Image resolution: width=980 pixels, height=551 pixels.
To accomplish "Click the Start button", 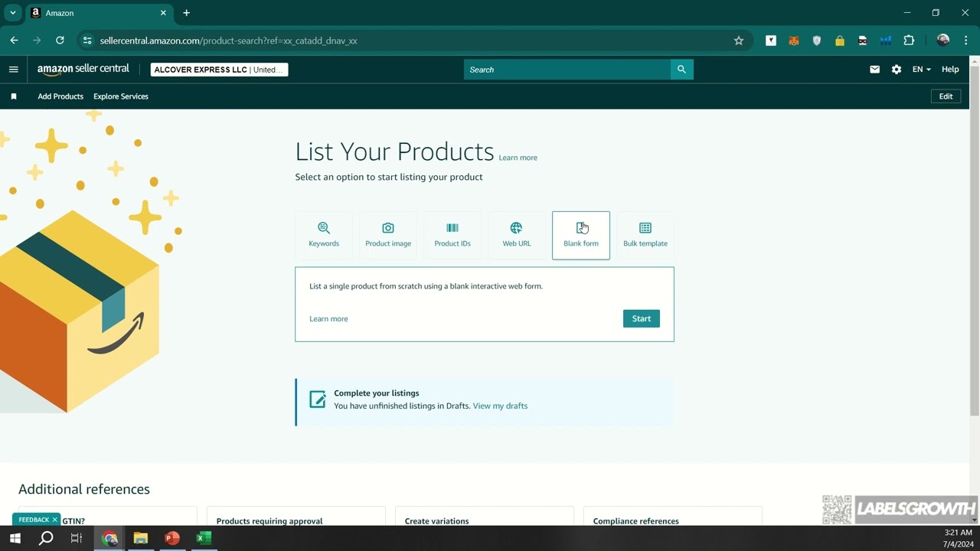I will 641,319.
